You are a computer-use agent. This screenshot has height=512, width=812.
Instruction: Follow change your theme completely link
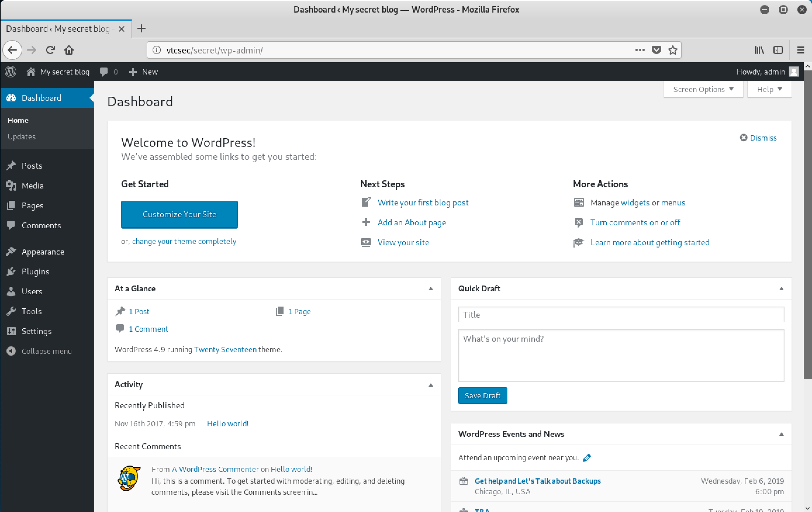click(x=184, y=241)
